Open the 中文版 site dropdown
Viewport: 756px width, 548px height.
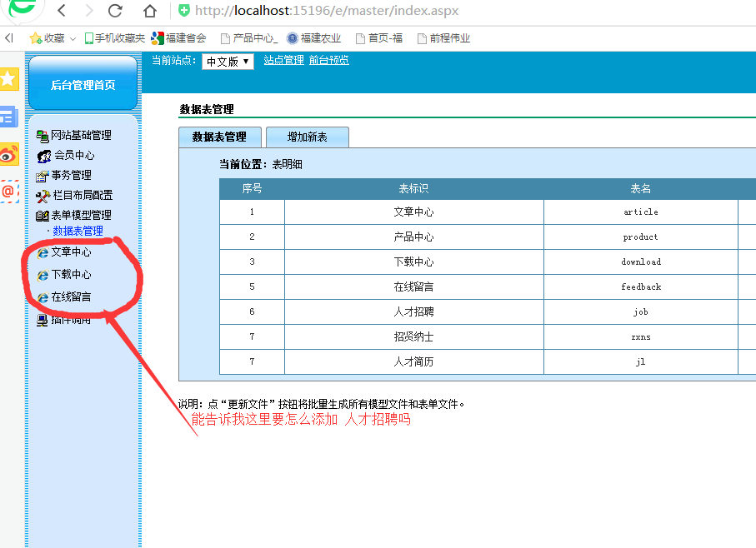[228, 62]
